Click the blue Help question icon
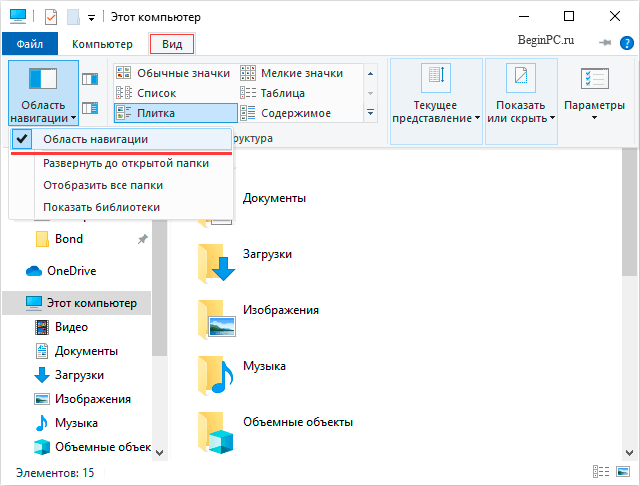Viewport: 640px width, 486px height. pos(627,43)
